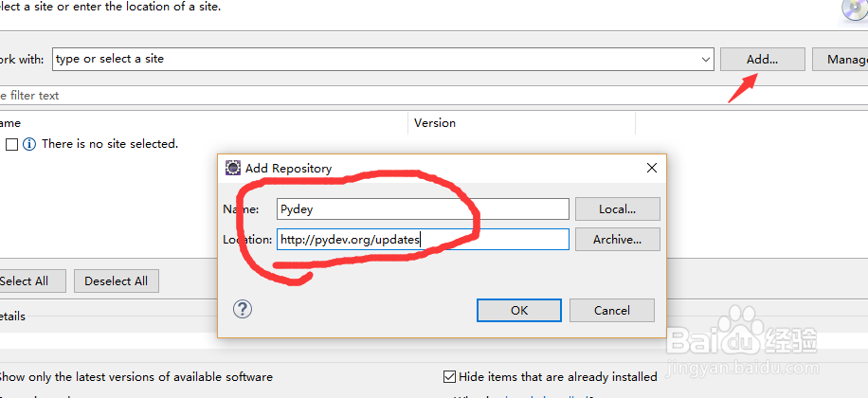Tick the checkbox beside 'There is no site selected'

pyautogui.click(x=12, y=144)
